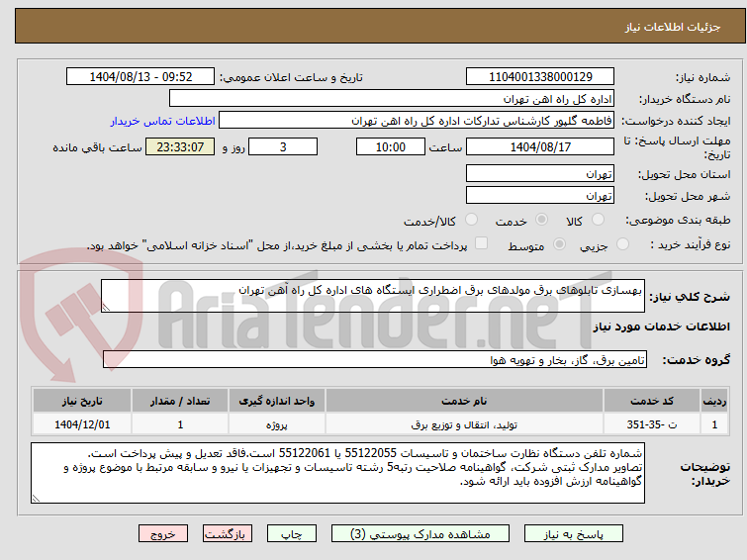Click the خروج exit button
747x560 pixels.
coord(163,534)
